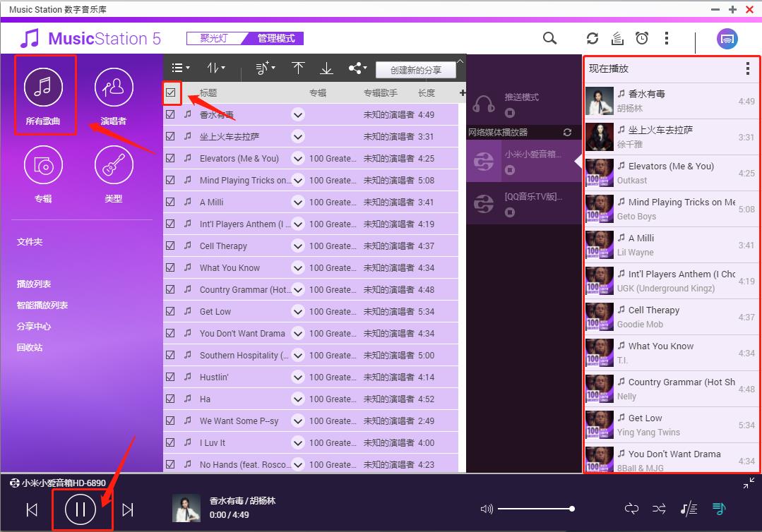Show the lyrics panel icon
762x532 pixels.
(x=689, y=509)
